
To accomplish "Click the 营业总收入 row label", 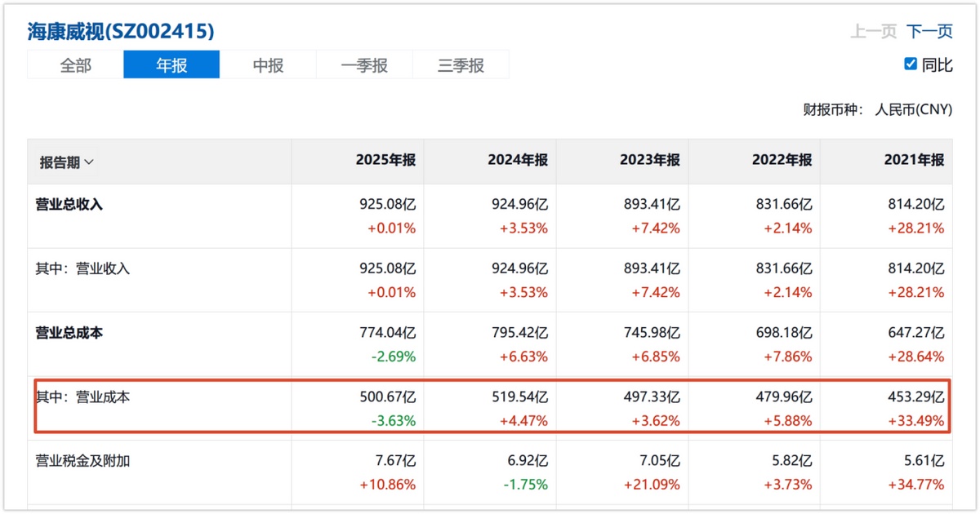I will click(x=69, y=205).
